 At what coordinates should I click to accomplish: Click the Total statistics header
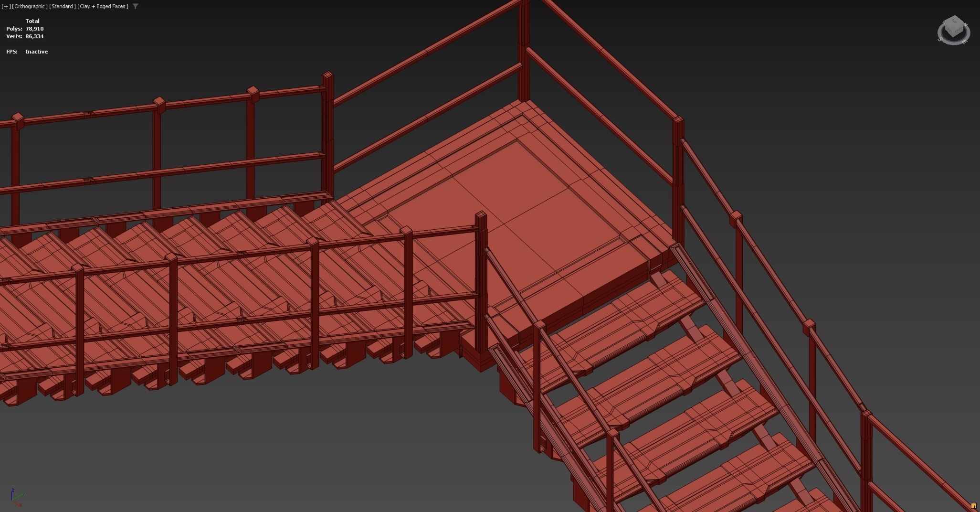point(32,21)
